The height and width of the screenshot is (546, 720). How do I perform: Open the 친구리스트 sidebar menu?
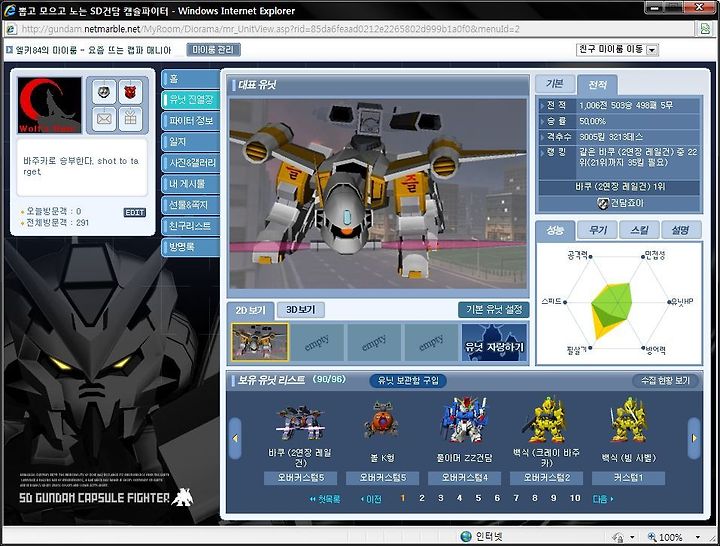(x=191, y=225)
